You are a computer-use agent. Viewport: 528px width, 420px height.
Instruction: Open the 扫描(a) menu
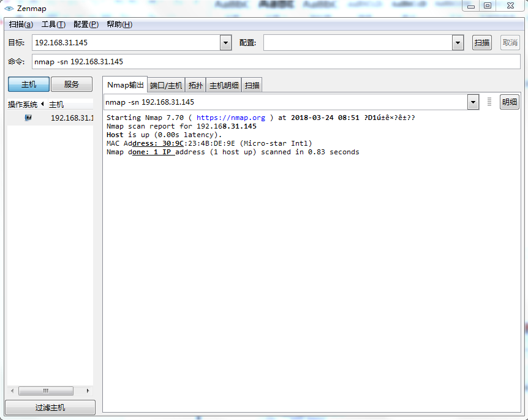click(21, 24)
